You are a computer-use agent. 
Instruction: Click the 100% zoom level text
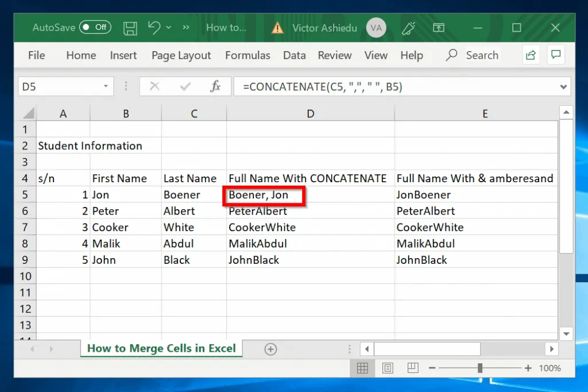click(x=550, y=368)
